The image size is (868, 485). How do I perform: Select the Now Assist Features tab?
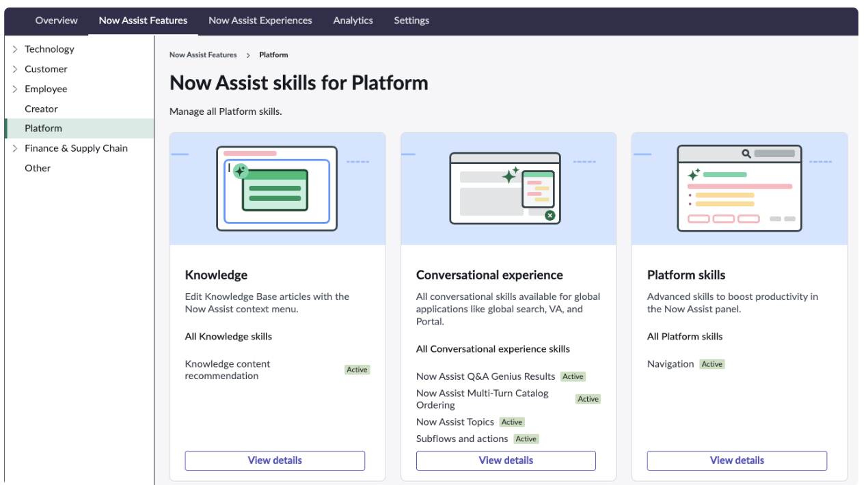click(143, 20)
